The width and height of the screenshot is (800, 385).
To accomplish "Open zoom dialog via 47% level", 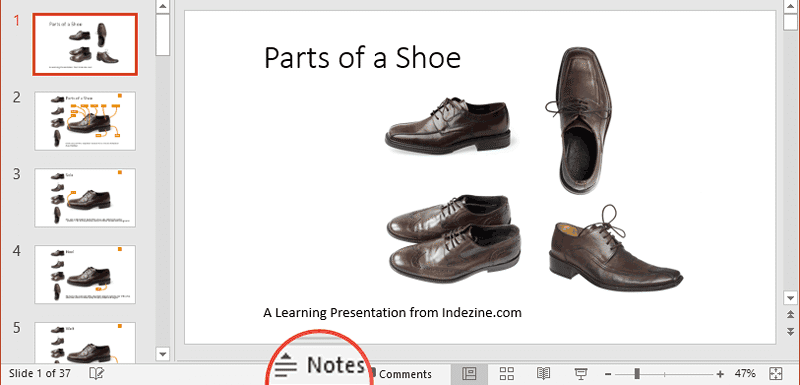I will tap(745, 374).
